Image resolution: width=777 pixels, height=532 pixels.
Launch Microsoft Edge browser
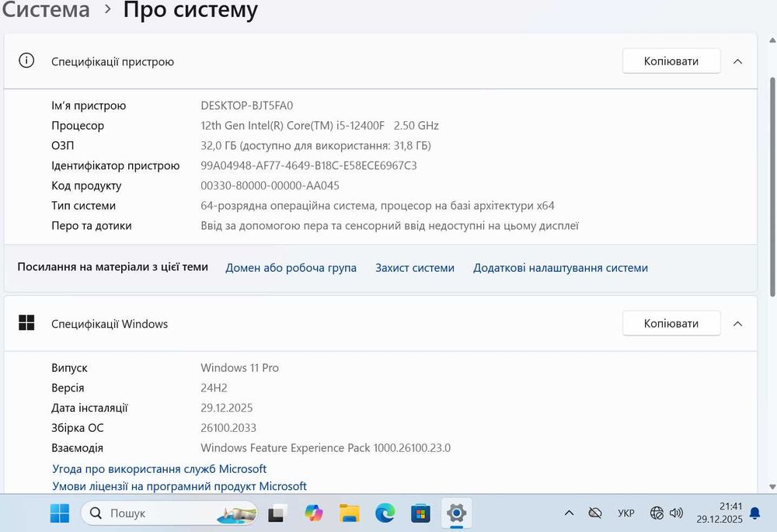(x=385, y=513)
